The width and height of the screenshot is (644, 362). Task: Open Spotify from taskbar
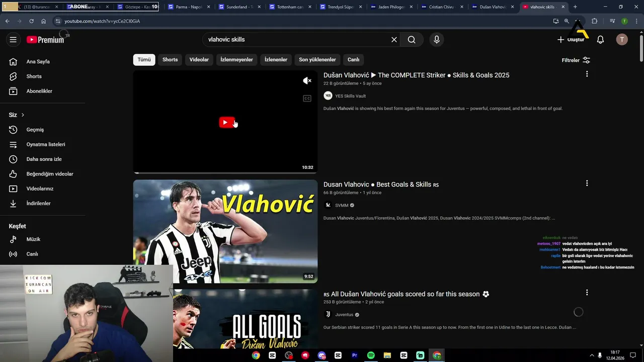coord(371,355)
